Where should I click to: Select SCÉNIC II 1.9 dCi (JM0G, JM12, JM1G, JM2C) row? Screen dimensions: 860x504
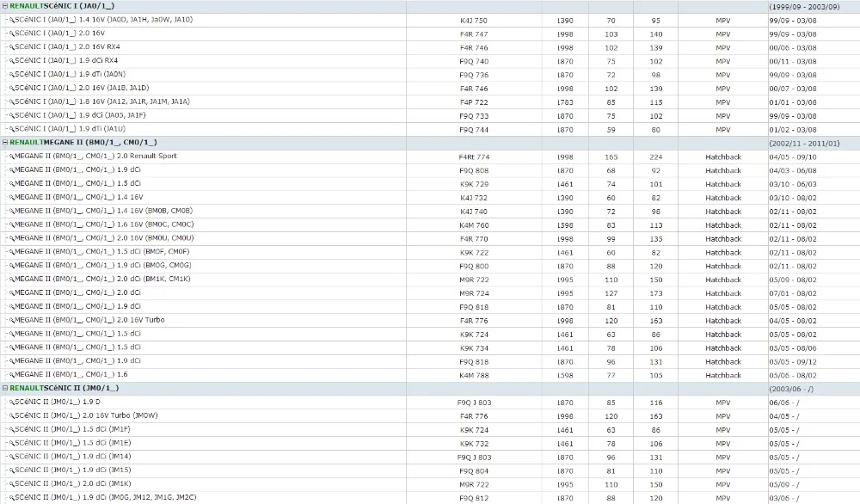point(430,497)
